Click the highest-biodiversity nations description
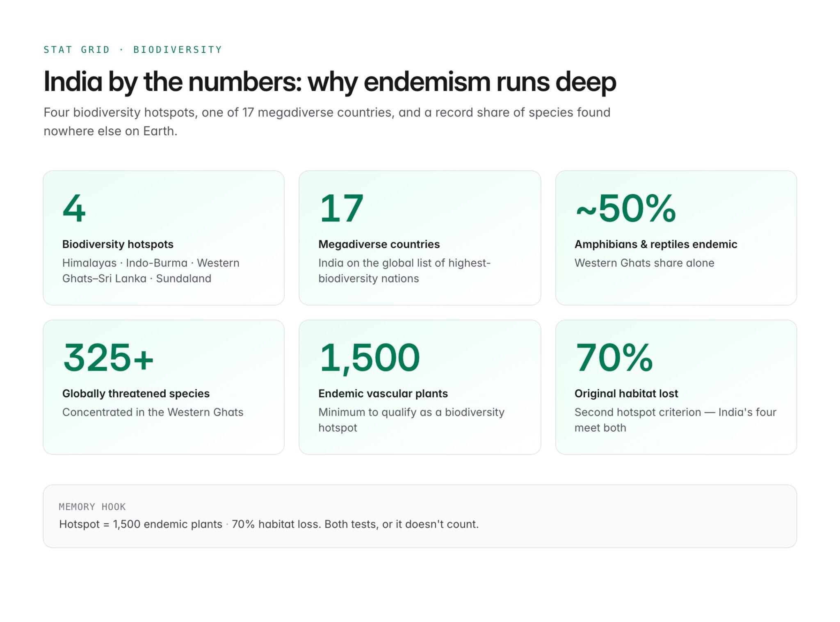The height and width of the screenshot is (622, 840). click(404, 270)
